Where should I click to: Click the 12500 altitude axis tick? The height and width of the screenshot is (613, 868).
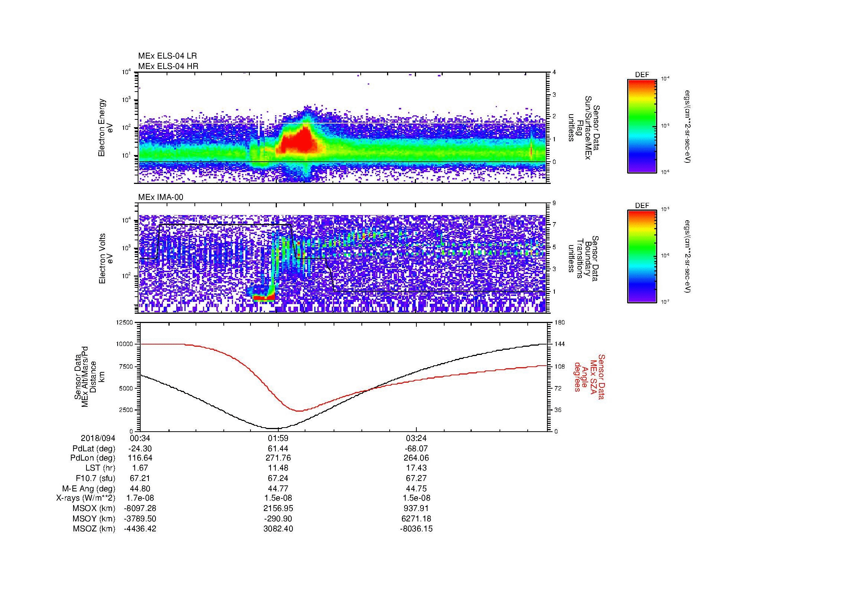pyautogui.click(x=125, y=322)
